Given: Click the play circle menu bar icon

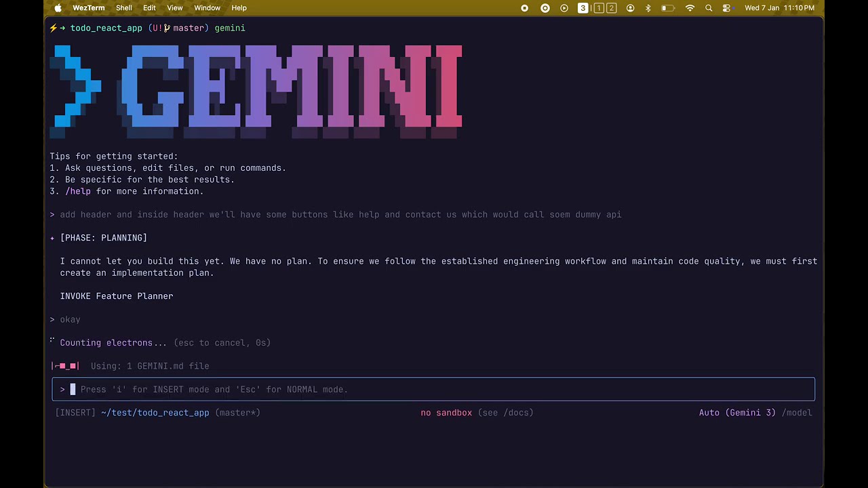Looking at the screenshot, I should pyautogui.click(x=564, y=8).
